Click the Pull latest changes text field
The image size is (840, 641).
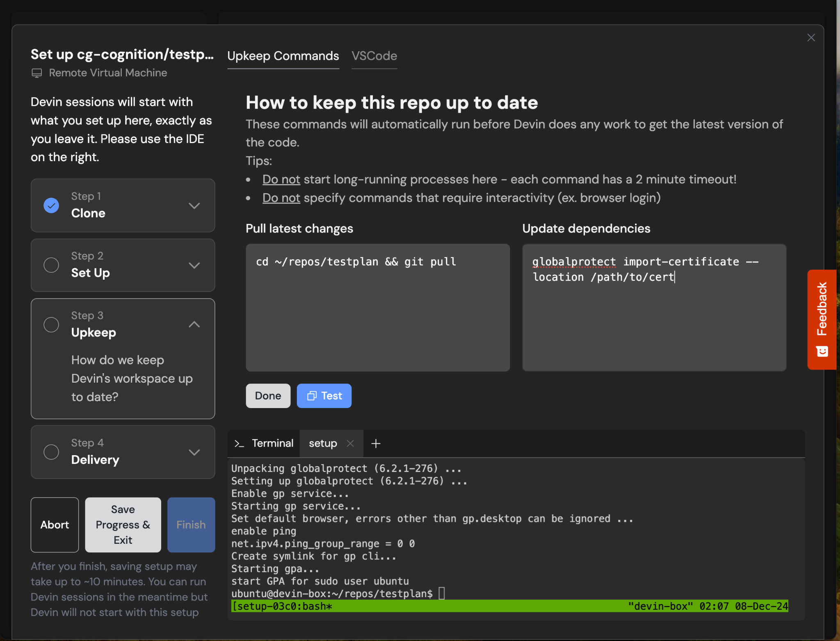pyautogui.click(x=377, y=308)
